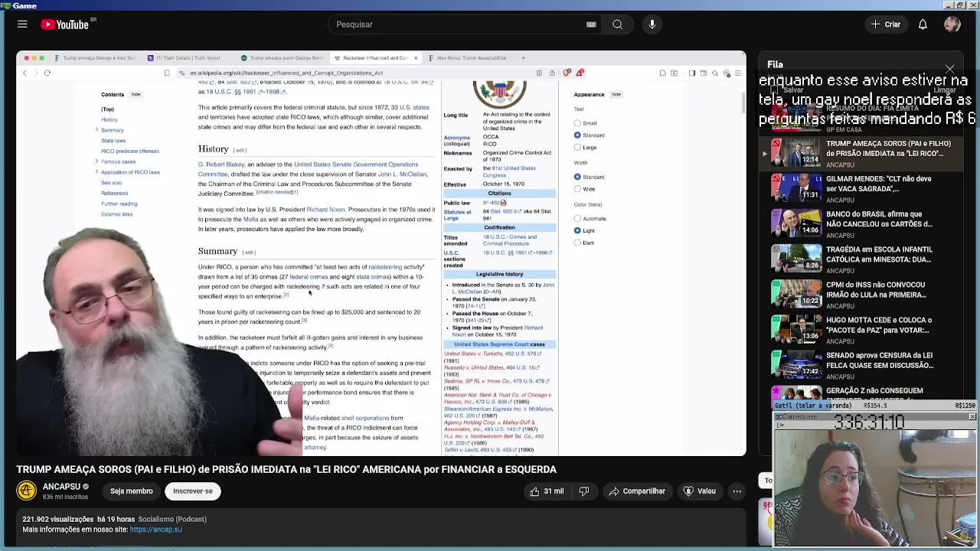Hide the Wikipedia Contents sidebar
The height and width of the screenshot is (551, 980).
tap(136, 94)
